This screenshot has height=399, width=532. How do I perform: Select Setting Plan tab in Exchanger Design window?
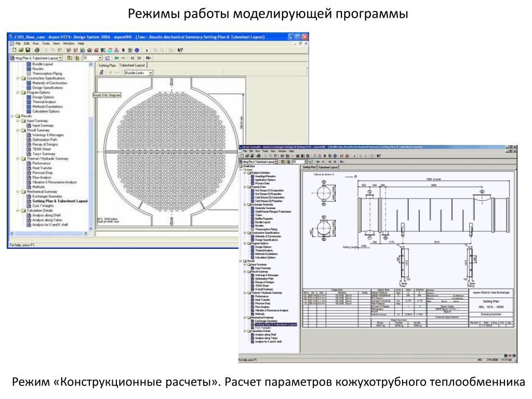(x=309, y=167)
